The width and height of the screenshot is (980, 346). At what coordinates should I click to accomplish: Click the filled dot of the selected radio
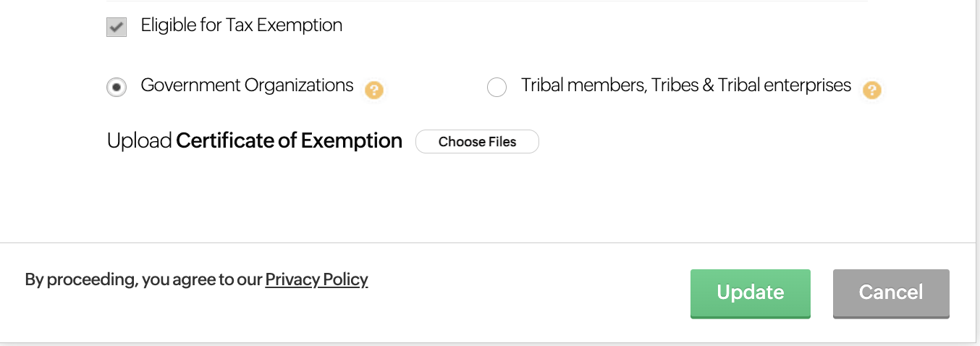pos(117,88)
